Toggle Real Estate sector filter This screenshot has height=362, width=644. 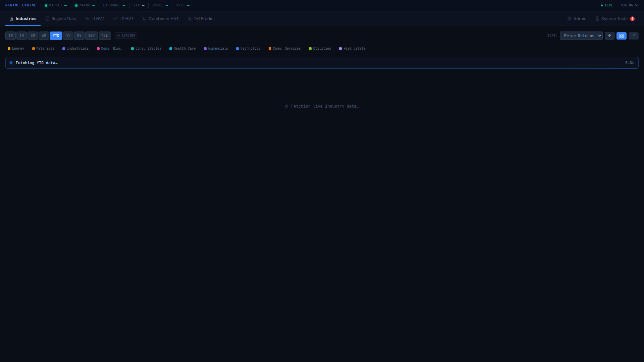[x=352, y=49]
